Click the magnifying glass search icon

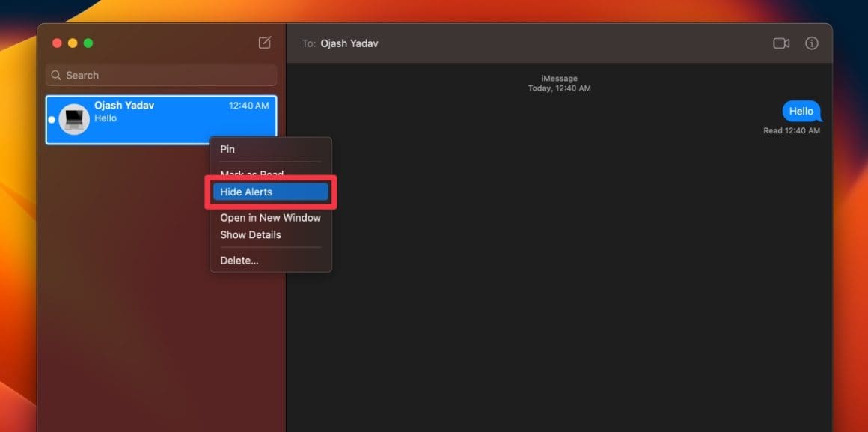click(x=56, y=75)
